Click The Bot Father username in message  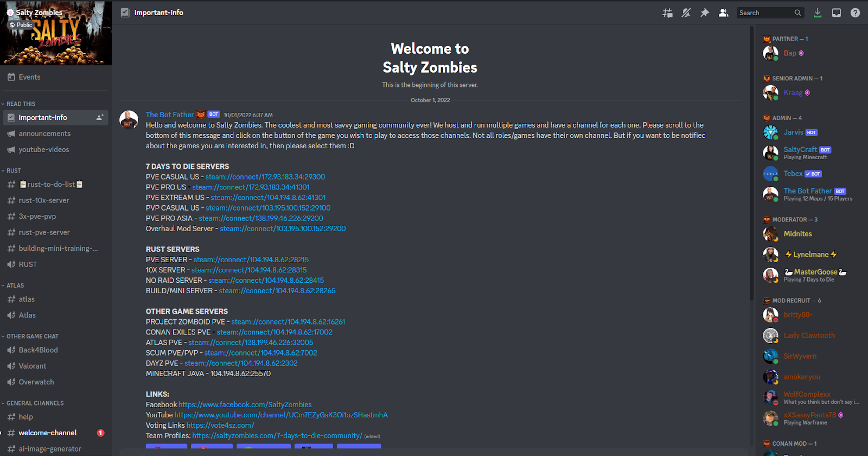tap(170, 115)
